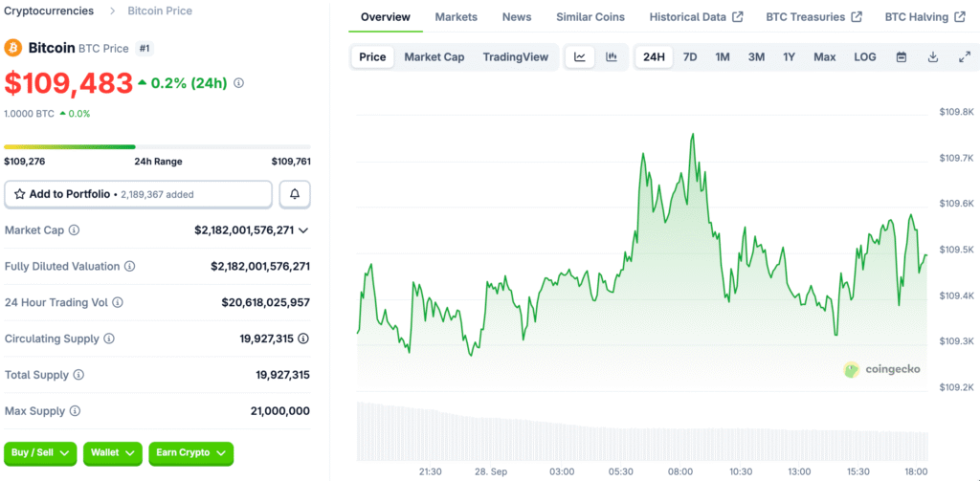Expand the Market Cap value chevron
The width and height of the screenshot is (980, 481).
[303, 230]
